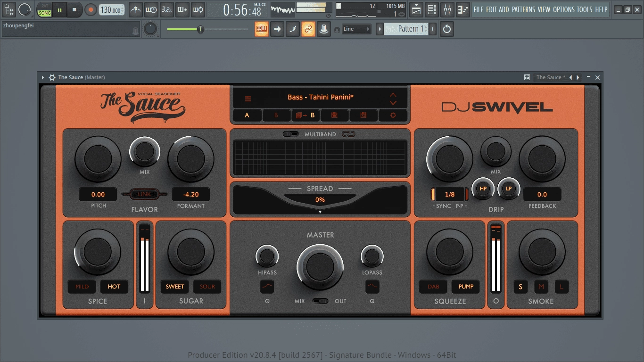This screenshot has width=644, height=362.
Task: Toggle the multiband link chain icon
Action: (348, 134)
